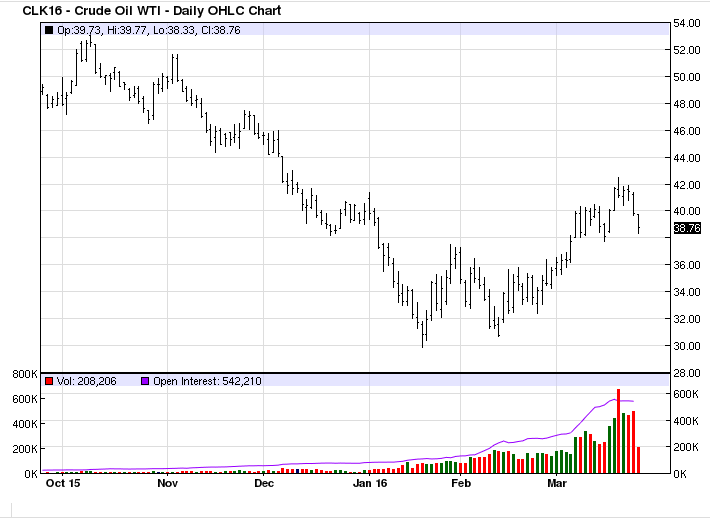710x518 pixels.
Task: Click the final OHLC price bar near 38.76
Action: [x=638, y=224]
